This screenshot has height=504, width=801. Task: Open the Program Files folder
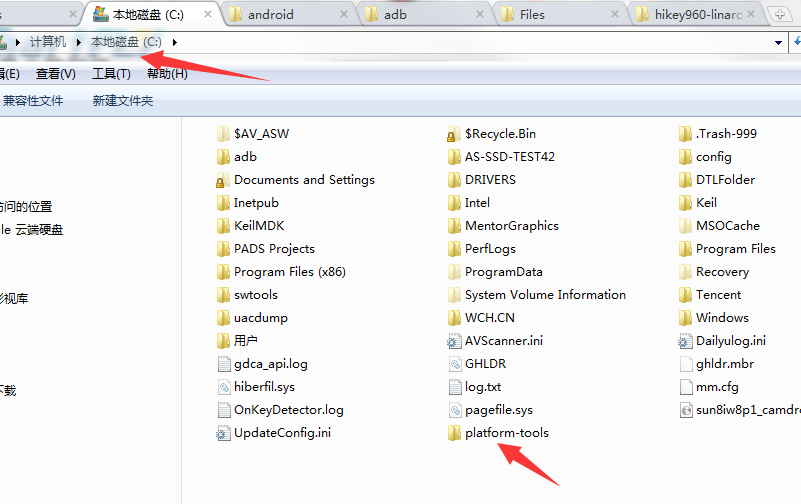[x=735, y=249]
